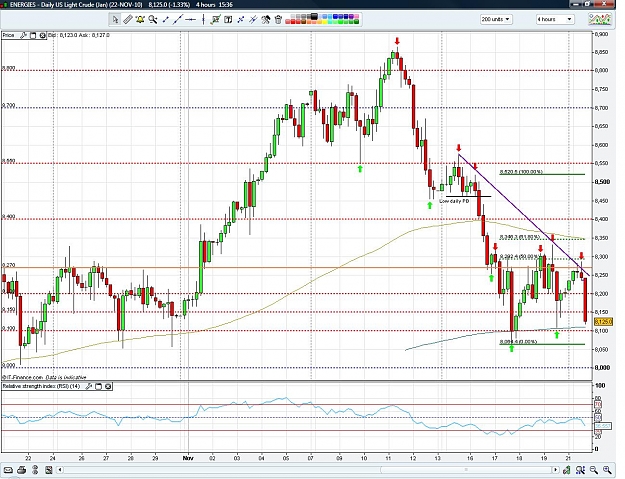The height and width of the screenshot is (479, 625).
Task: Click the 61.80% Fibonacci level label
Action: click(520, 237)
